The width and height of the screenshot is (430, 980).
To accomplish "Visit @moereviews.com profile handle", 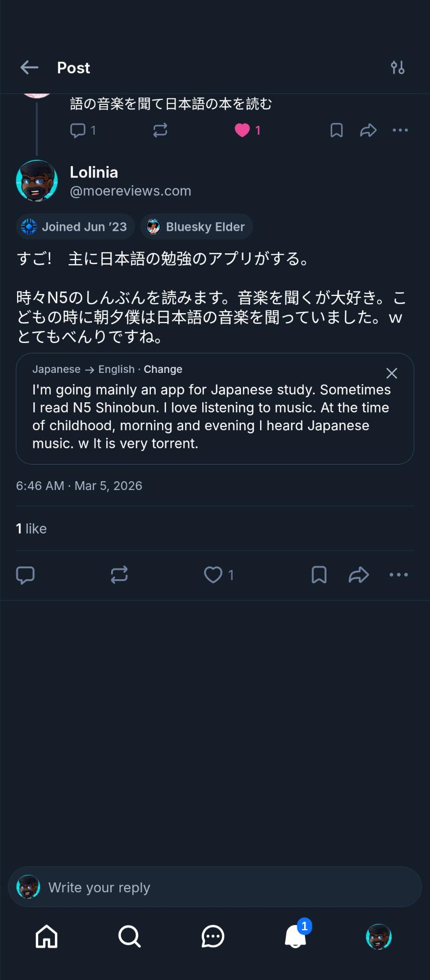I will 130,191.
